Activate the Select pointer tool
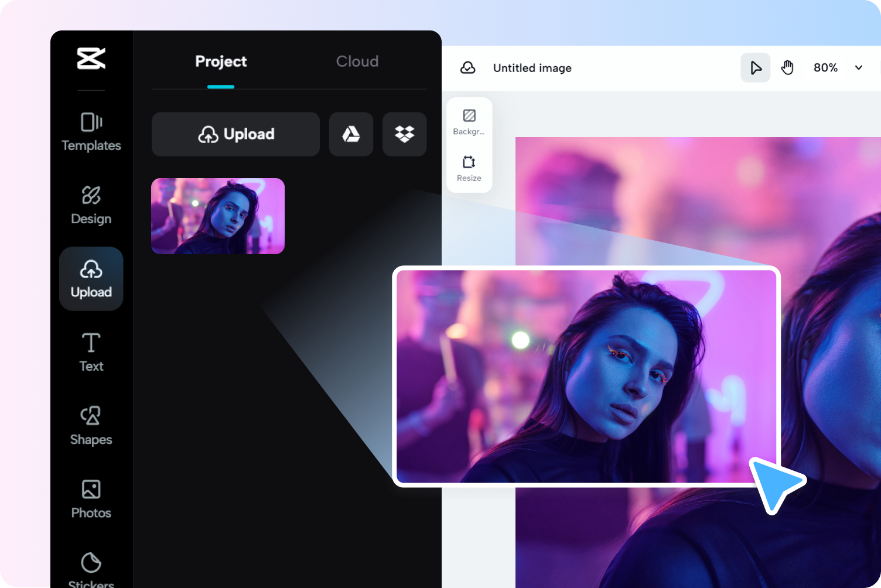 [756, 68]
